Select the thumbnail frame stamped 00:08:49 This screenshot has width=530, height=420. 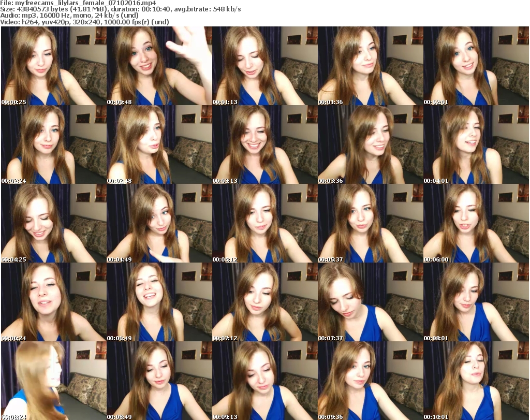(159, 381)
